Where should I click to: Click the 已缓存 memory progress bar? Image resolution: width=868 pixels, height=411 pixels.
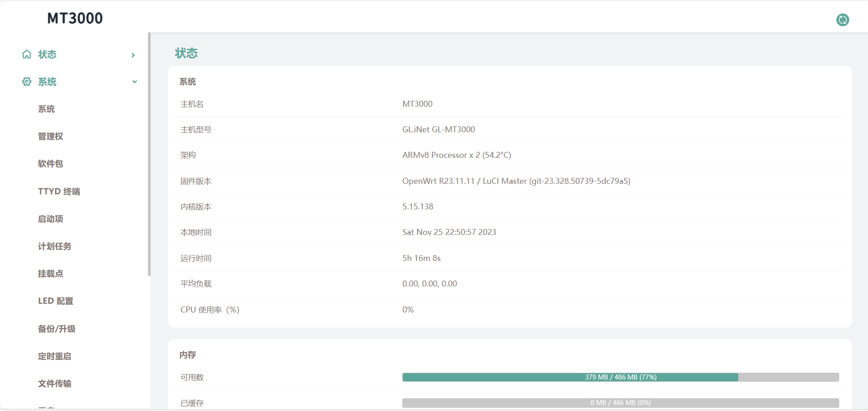(620, 403)
